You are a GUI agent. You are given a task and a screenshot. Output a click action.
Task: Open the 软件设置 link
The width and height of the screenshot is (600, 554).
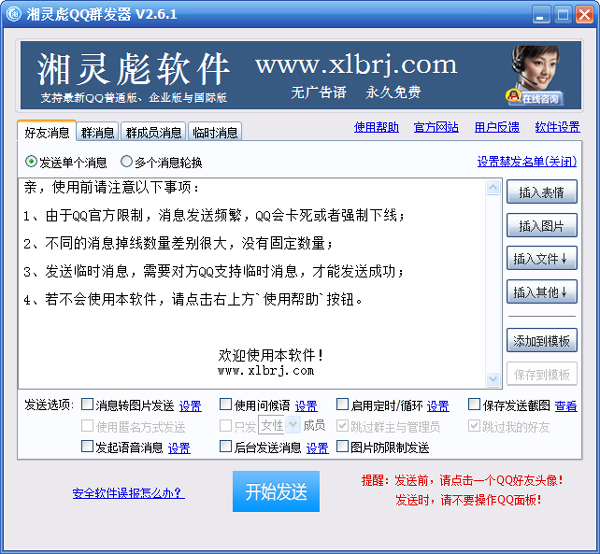point(557,127)
